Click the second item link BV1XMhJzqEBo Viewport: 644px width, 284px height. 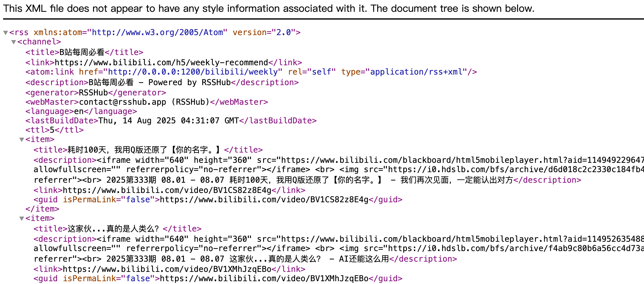(x=167, y=269)
